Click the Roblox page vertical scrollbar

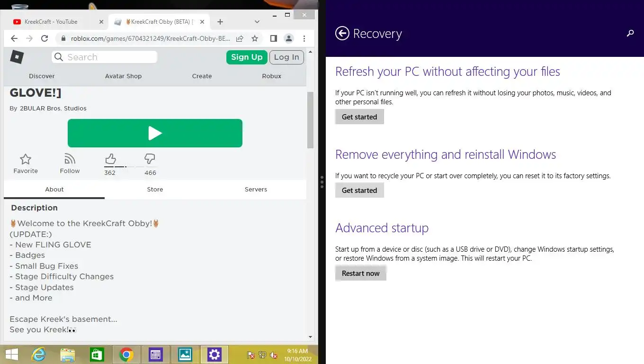pyautogui.click(x=311, y=120)
